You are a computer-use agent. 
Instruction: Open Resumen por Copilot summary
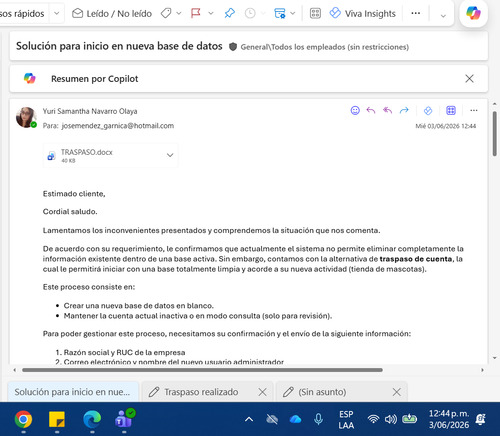[95, 79]
